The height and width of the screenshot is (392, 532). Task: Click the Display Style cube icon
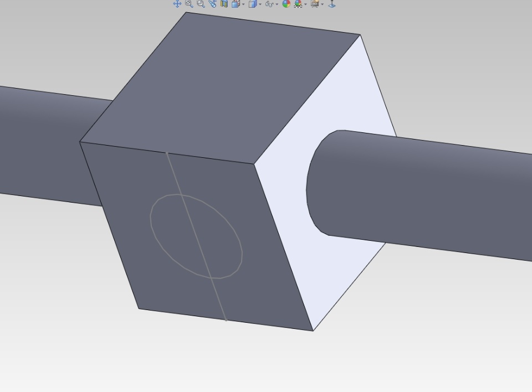pos(253,4)
